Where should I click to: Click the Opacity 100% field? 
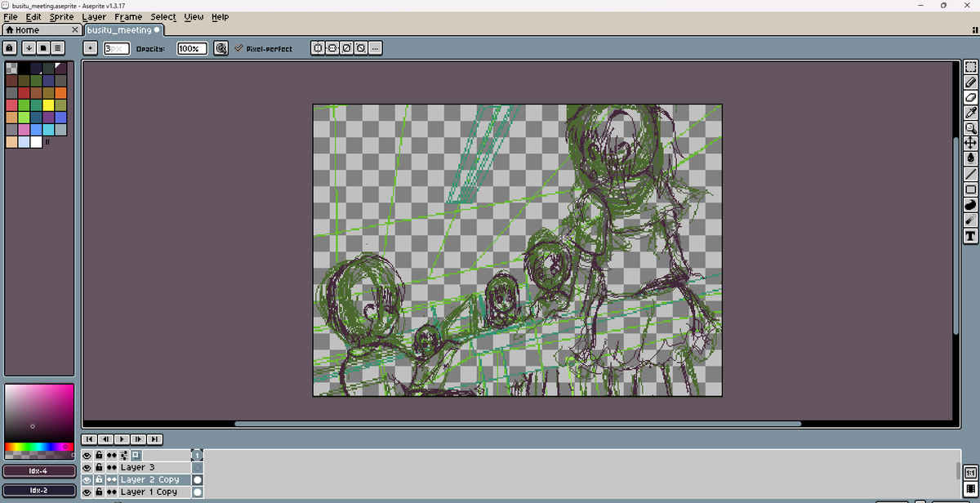(192, 48)
